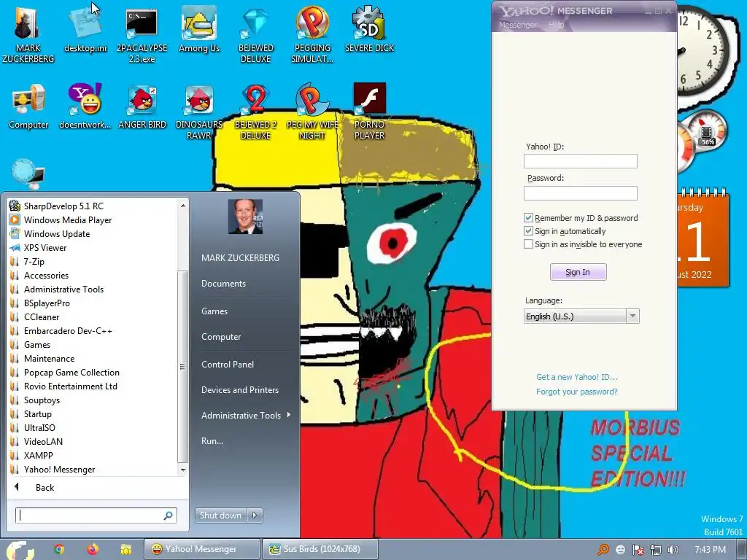Click the calendar desktop gadget
Image resolution: width=747 pixels, height=560 pixels.
(703, 238)
